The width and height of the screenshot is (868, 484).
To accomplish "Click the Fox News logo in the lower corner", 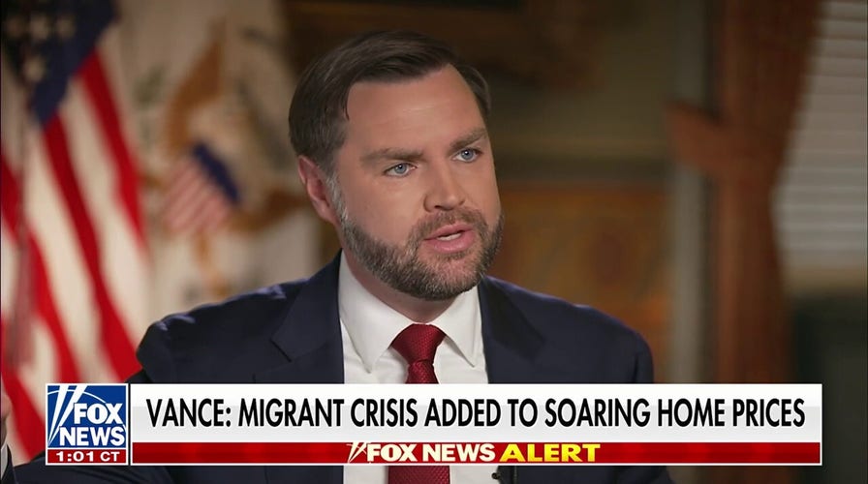I will click(x=87, y=417).
